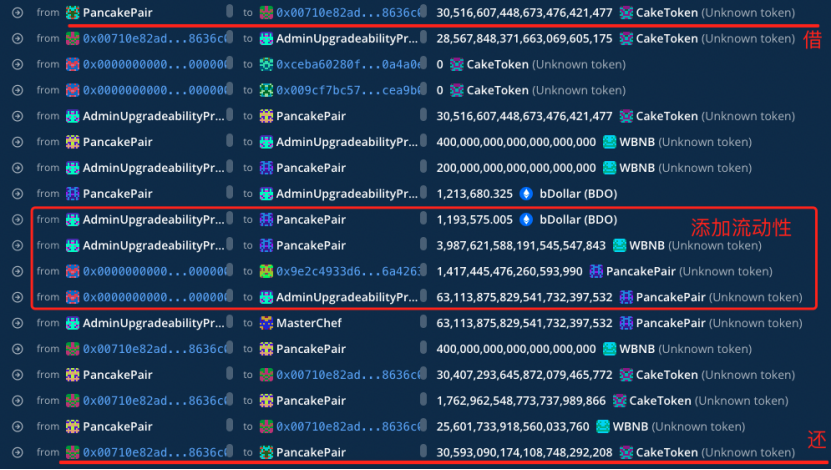Select the amount 30,593,090,174,108,748,292,208
The height and width of the screenshot is (470, 831).
pyautogui.click(x=524, y=453)
